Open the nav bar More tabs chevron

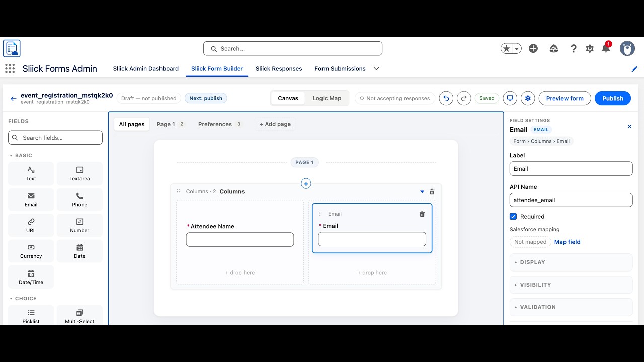pyautogui.click(x=376, y=69)
